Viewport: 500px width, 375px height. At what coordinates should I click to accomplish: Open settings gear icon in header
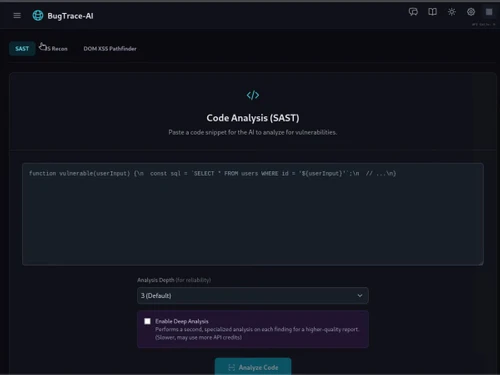471,12
